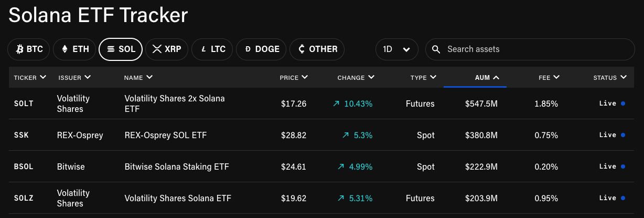The height and width of the screenshot is (218, 644).
Task: Click the Search assets field
Action: click(530, 49)
